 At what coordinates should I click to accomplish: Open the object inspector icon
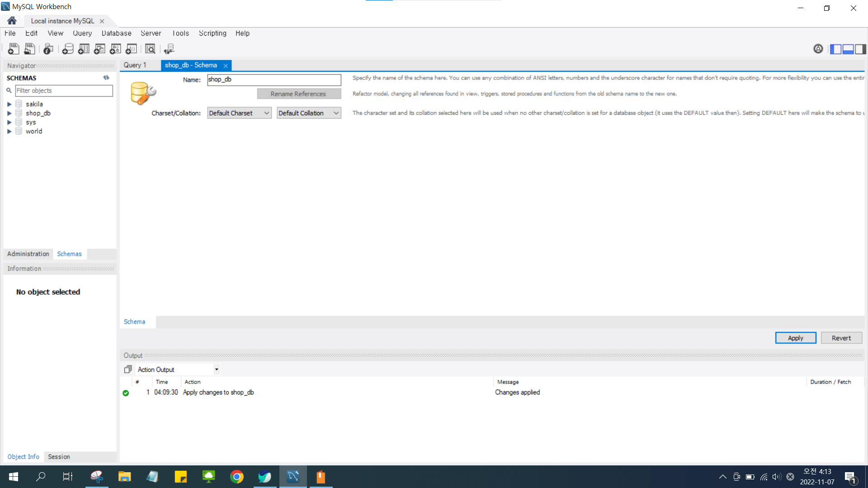48,49
